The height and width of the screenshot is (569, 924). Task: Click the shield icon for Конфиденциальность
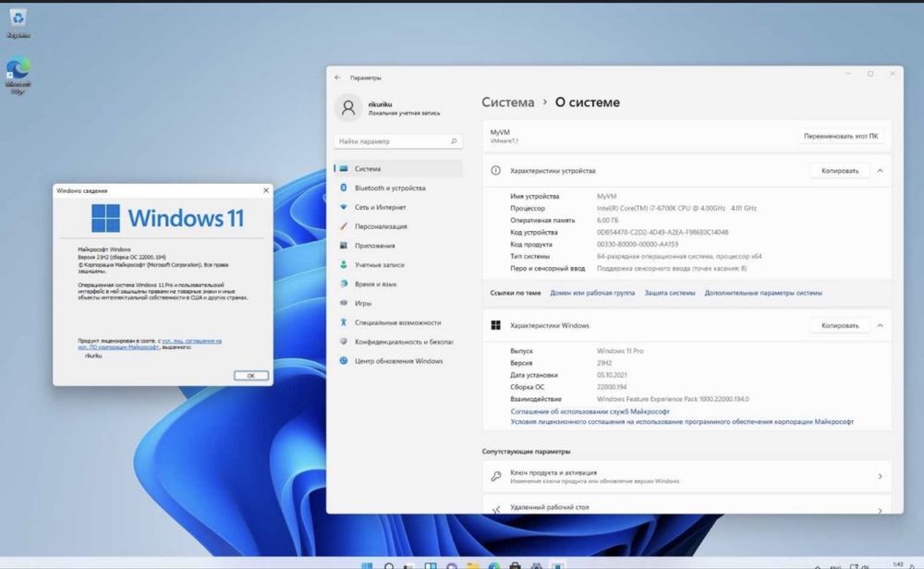coord(344,342)
